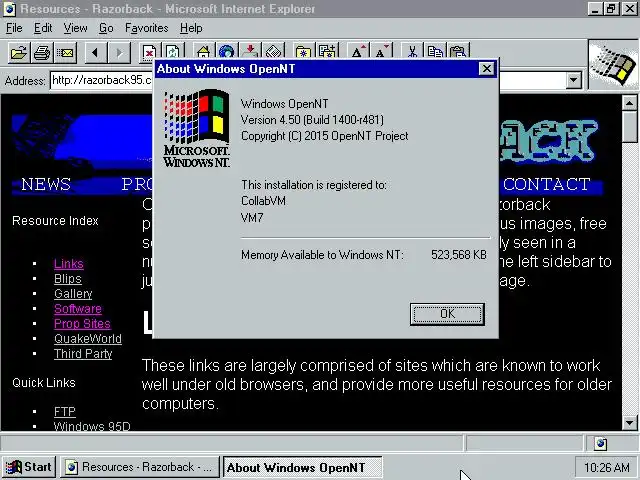Screen dimensions: 640x480
Task: Open the Windows 95D quick link
Action: click(x=92, y=426)
